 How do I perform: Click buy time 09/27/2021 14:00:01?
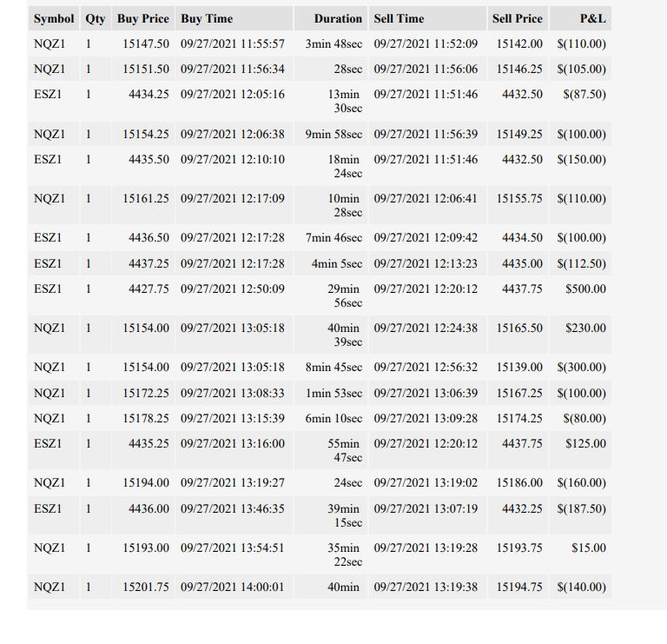coord(234,587)
